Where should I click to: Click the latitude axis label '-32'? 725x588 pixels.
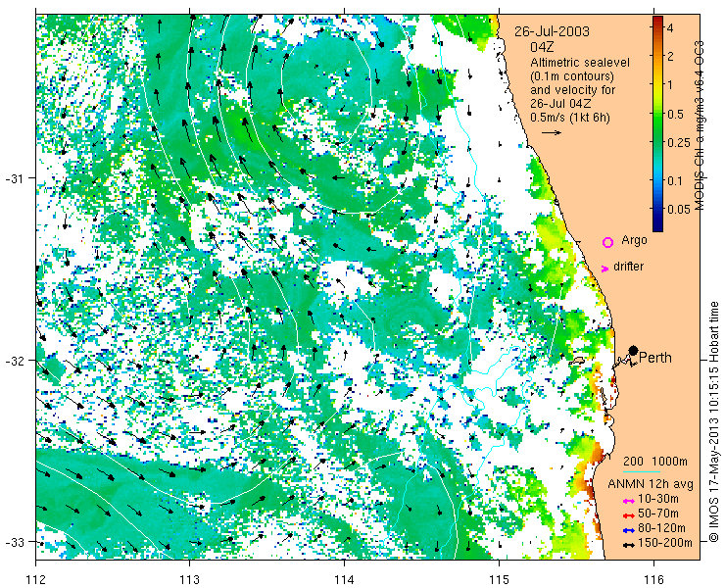pyautogui.click(x=15, y=360)
